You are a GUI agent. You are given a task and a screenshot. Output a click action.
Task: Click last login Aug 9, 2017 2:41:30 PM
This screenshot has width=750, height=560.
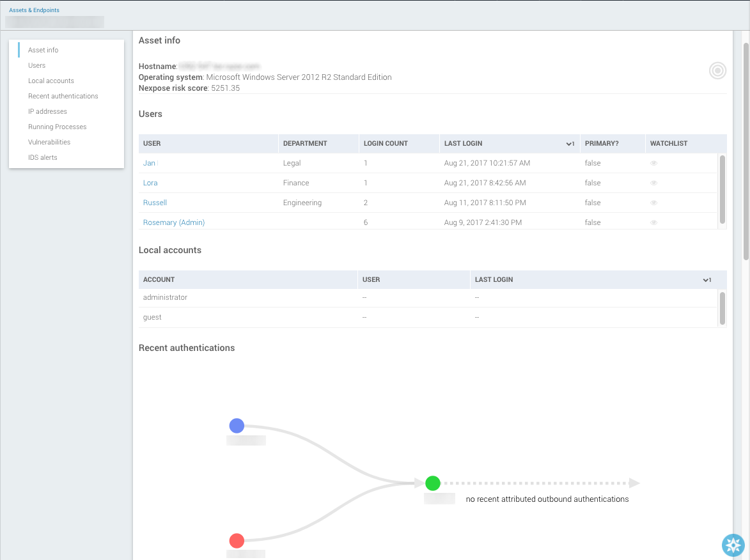pos(483,222)
